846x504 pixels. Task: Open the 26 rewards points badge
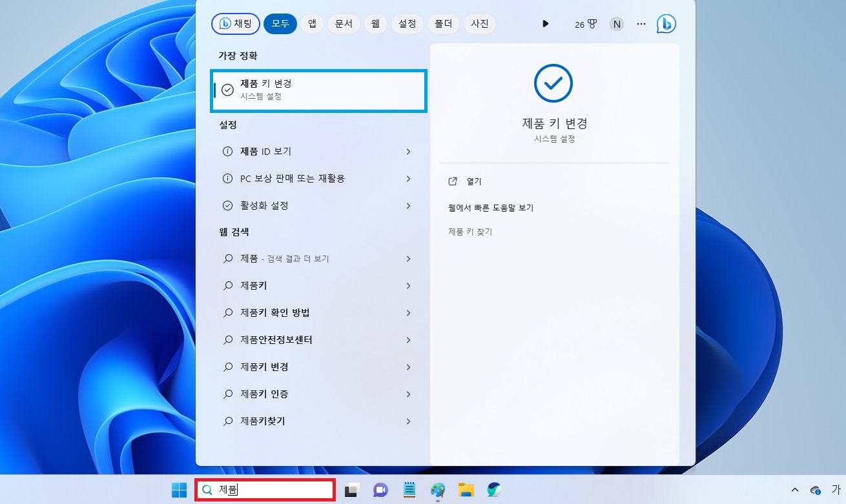(x=586, y=25)
